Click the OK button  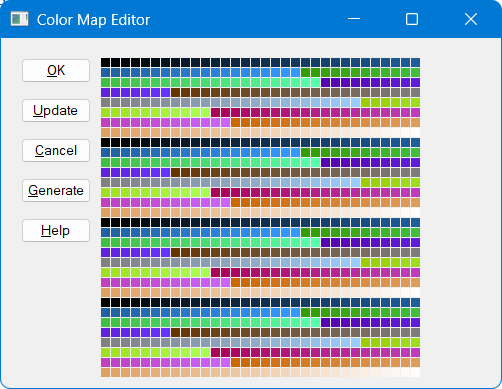tap(56, 70)
